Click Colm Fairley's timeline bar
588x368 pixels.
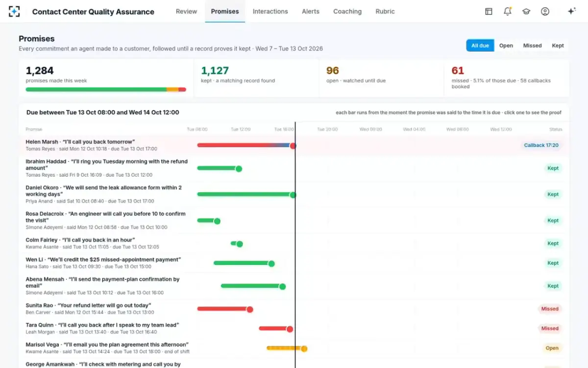236,243
